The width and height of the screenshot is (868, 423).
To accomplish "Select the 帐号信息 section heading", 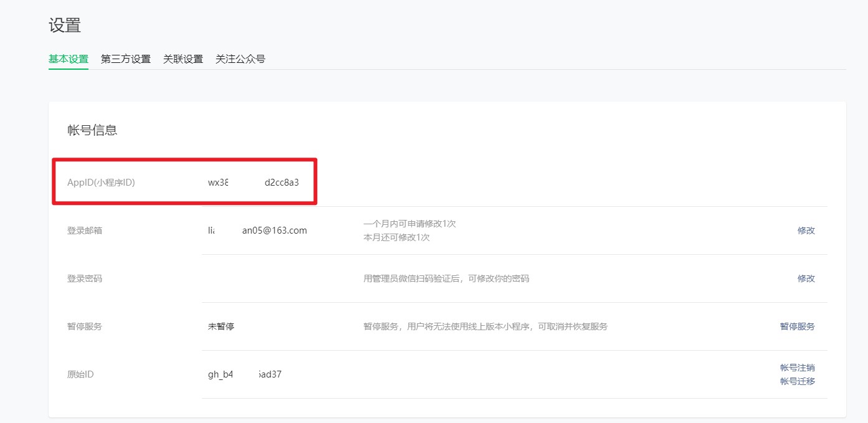I will pyautogui.click(x=92, y=130).
